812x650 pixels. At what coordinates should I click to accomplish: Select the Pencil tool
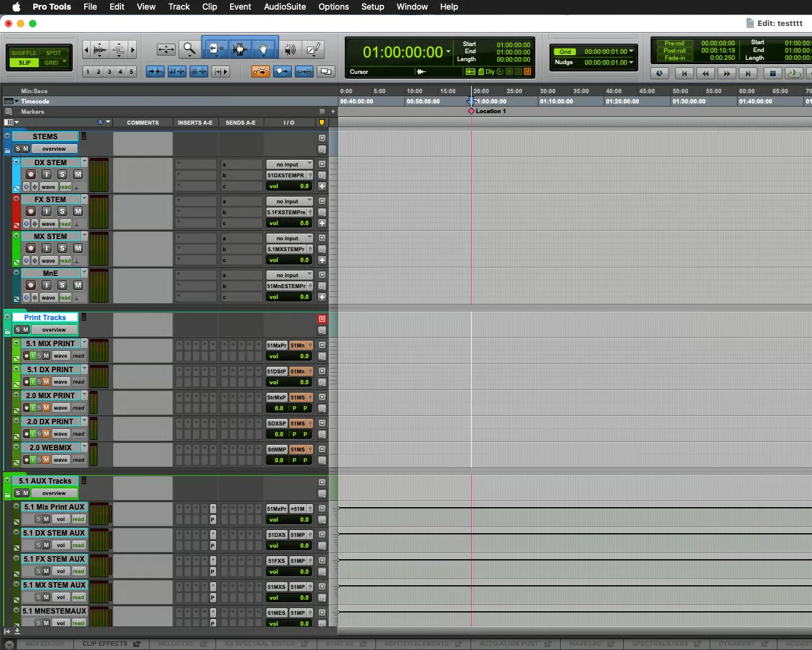click(x=313, y=50)
